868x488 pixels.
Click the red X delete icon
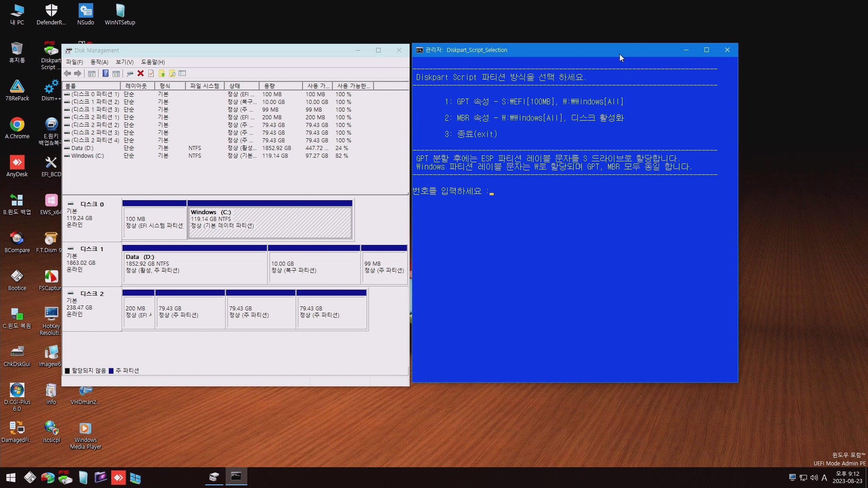[141, 74]
